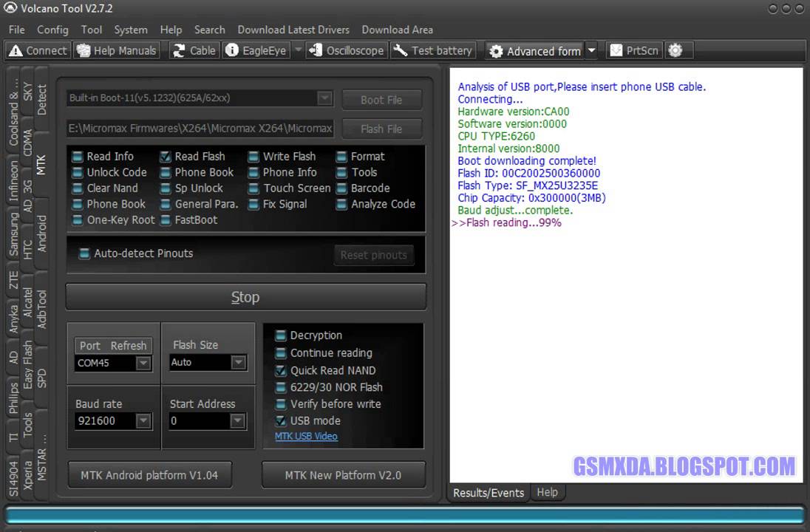Select the Read Info option
Screen dimensions: 810x532
[x=103, y=157]
